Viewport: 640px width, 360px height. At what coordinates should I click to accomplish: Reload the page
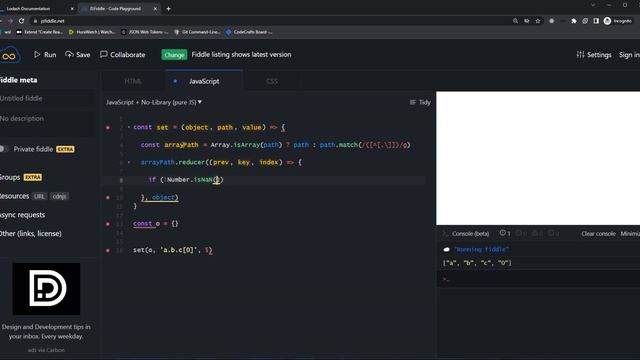coord(22,21)
